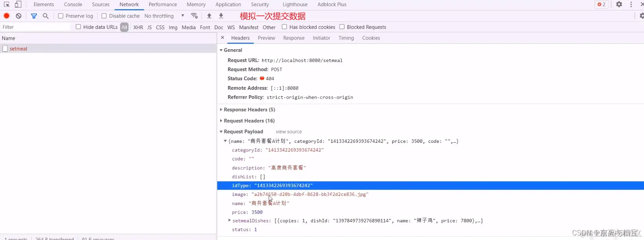Click the Request URL localhost:8080/setmeal value
The image size is (644, 240).
302,60
